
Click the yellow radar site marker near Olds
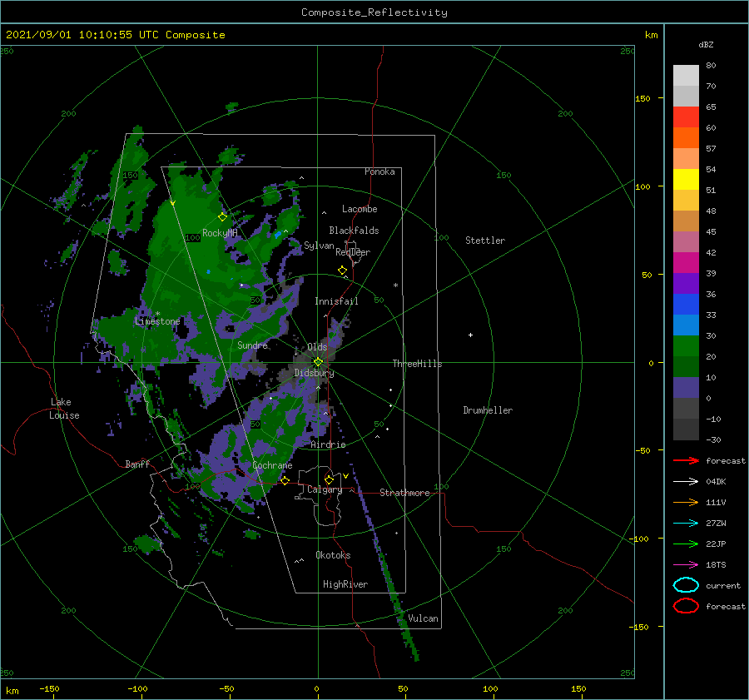pyautogui.click(x=318, y=362)
